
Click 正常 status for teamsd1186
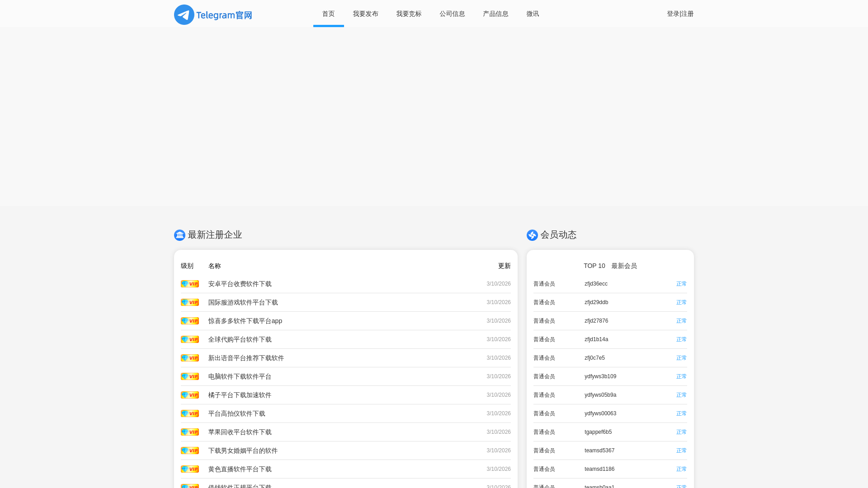(x=682, y=469)
